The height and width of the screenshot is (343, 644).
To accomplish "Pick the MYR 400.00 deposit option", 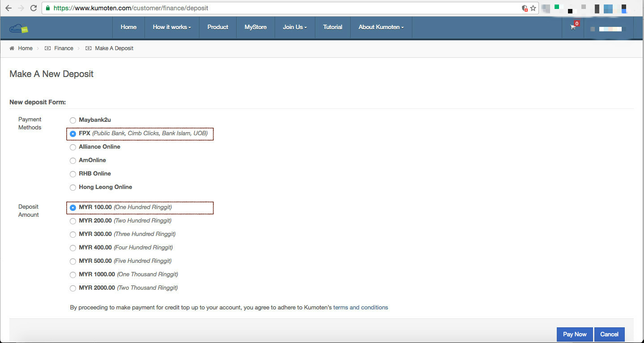I will [73, 248].
